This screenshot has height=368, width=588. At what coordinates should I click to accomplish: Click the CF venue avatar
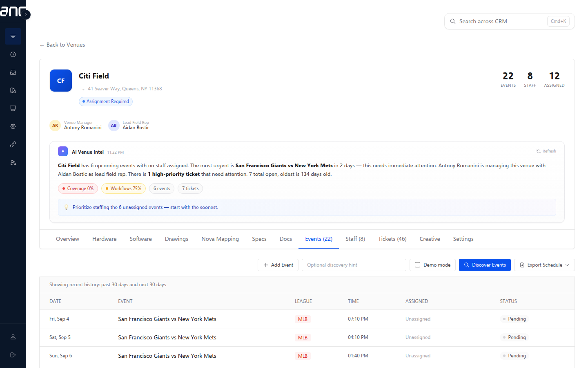pos(61,81)
